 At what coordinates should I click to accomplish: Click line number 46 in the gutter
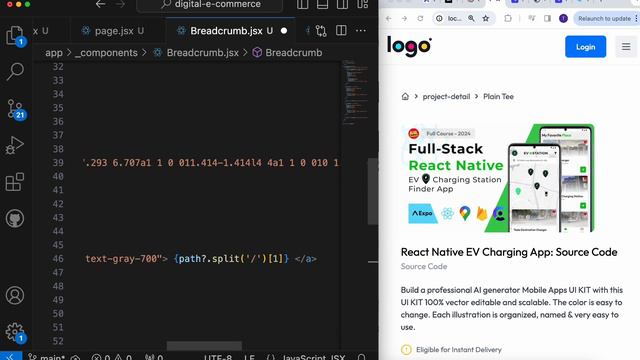58,258
